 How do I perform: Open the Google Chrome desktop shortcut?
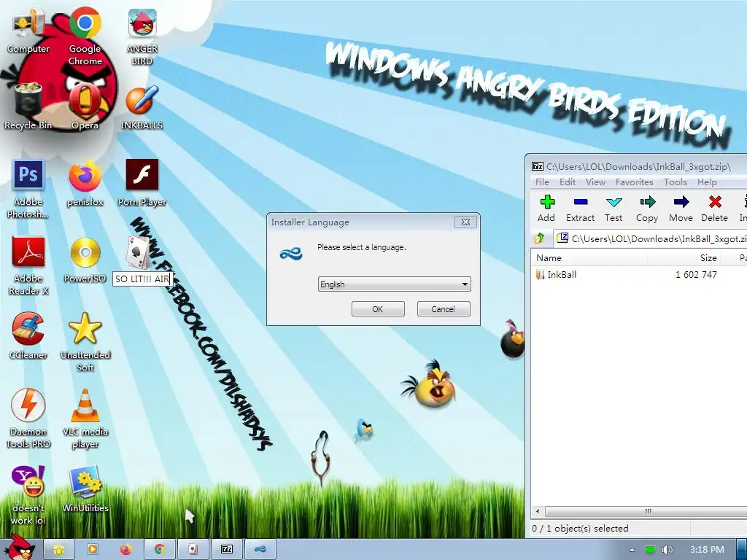85,36
